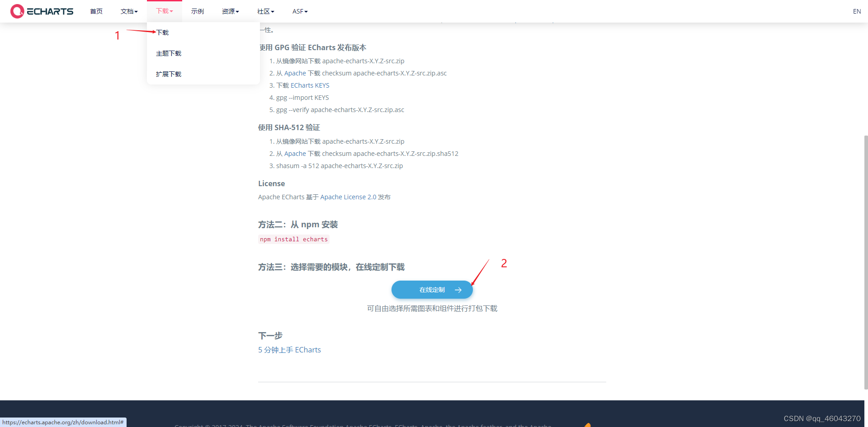Open Apache link in GPG checksum step
This screenshot has height=427, width=868.
point(295,73)
